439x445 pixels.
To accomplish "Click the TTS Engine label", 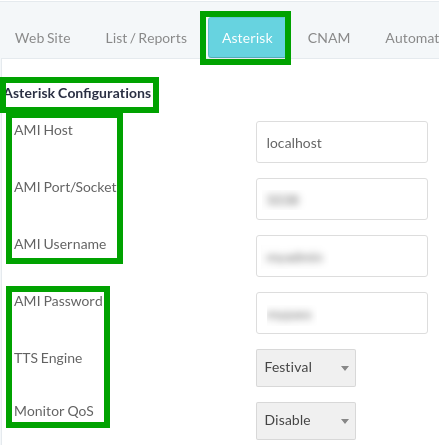I will point(48,359).
